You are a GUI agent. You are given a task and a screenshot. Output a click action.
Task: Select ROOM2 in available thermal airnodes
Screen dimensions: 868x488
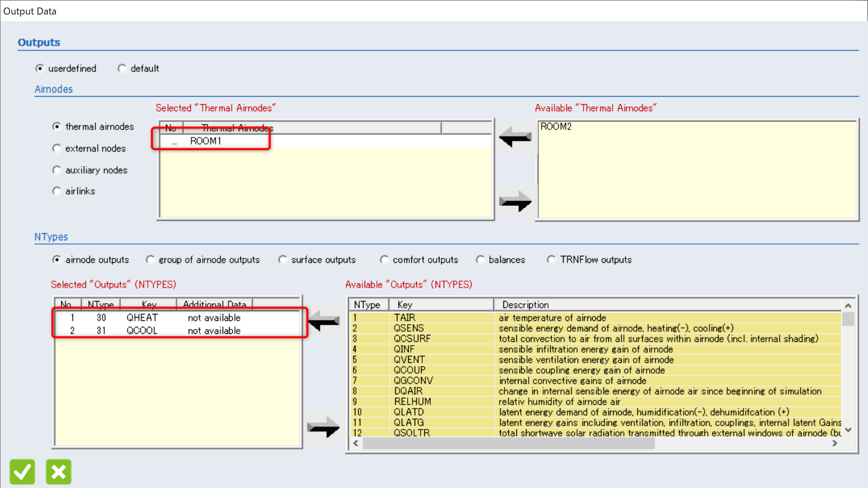[x=556, y=127]
